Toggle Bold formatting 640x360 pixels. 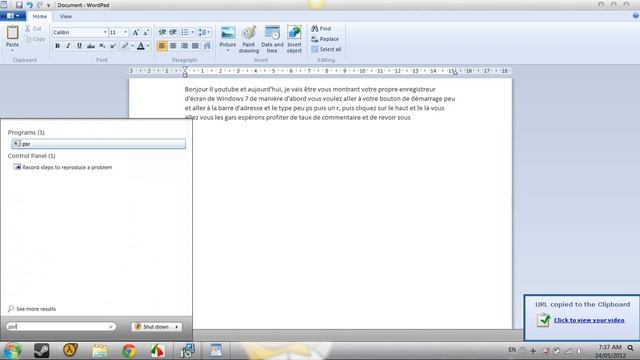tap(57, 46)
